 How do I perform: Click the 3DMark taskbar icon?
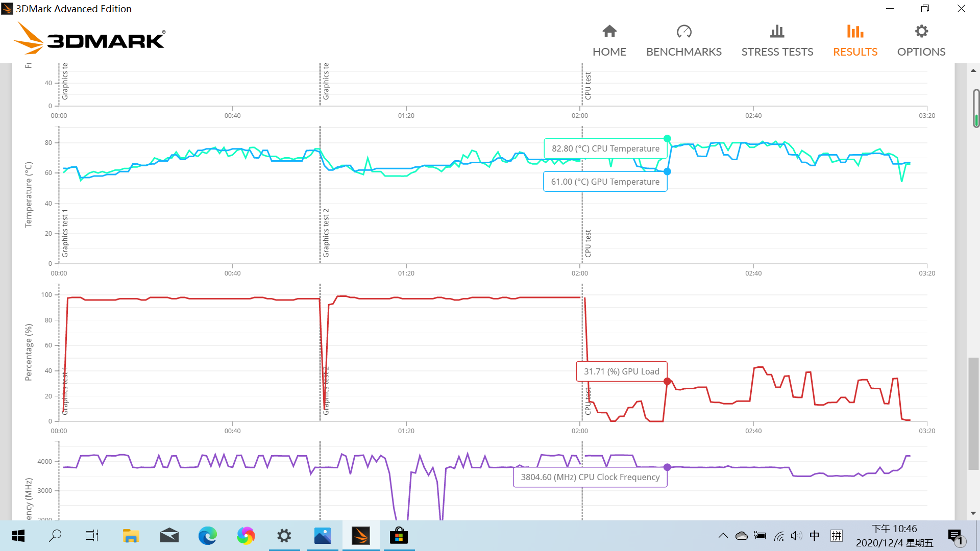click(x=361, y=536)
